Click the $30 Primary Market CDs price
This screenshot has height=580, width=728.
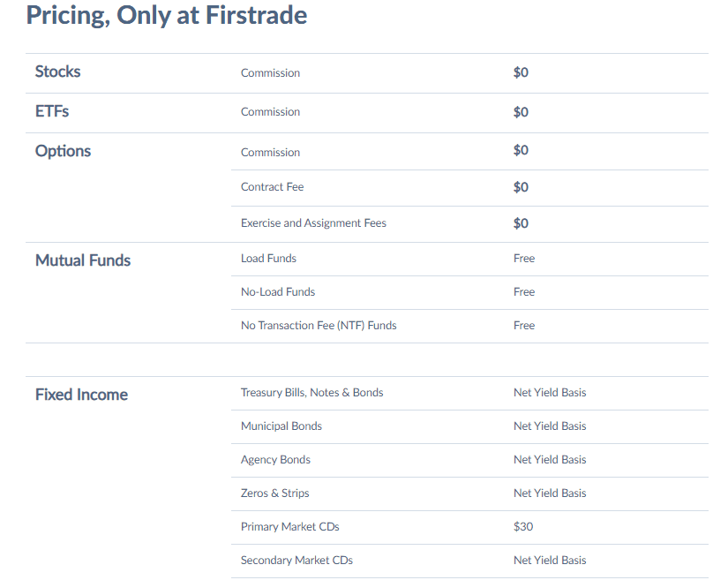tap(523, 527)
